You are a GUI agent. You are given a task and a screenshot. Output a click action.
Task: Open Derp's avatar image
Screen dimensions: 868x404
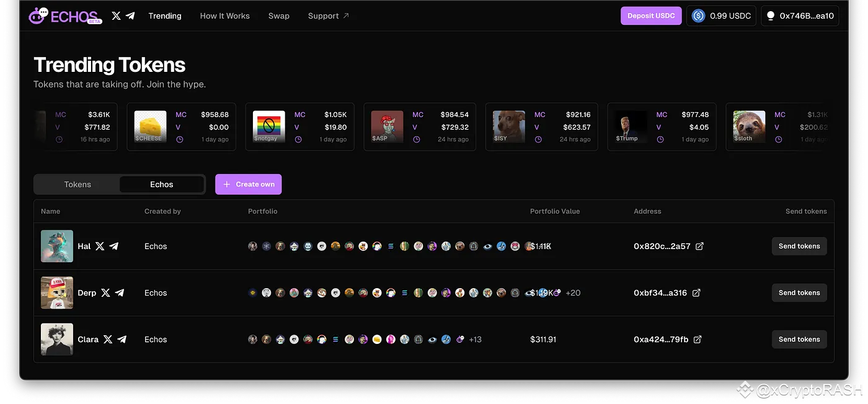pyautogui.click(x=57, y=292)
